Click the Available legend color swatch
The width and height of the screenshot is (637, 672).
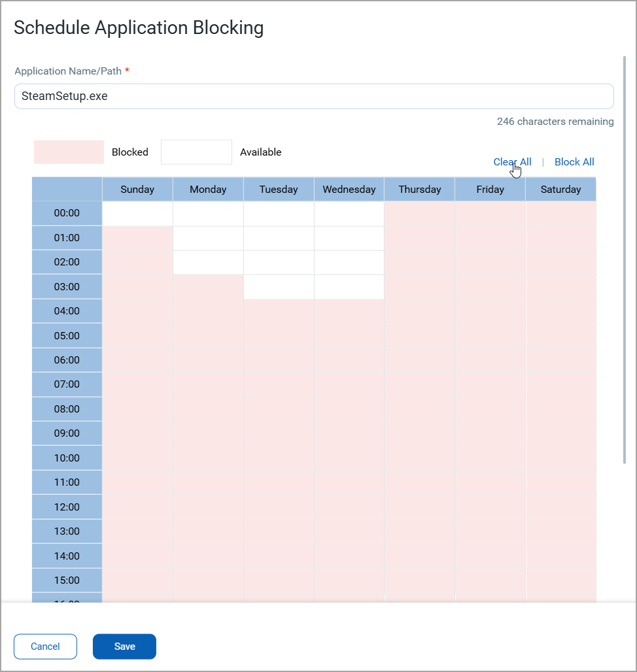[x=196, y=152]
